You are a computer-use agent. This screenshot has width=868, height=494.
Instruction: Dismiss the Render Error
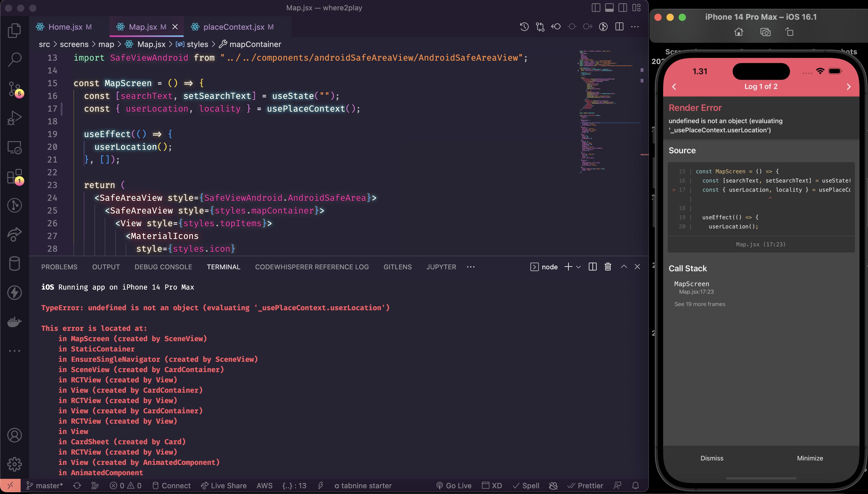(x=712, y=458)
